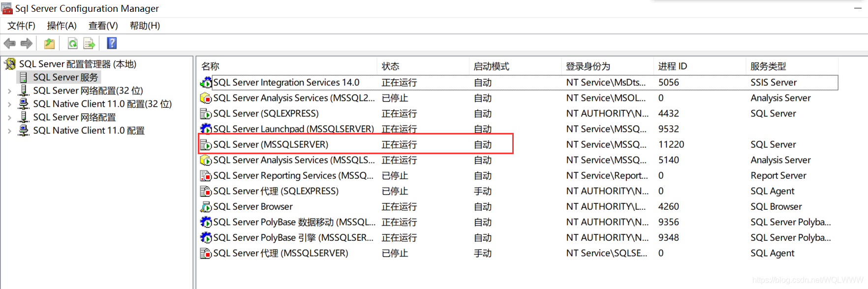
Task: Click the SQL Server Browser service icon
Action: pyautogui.click(x=206, y=207)
